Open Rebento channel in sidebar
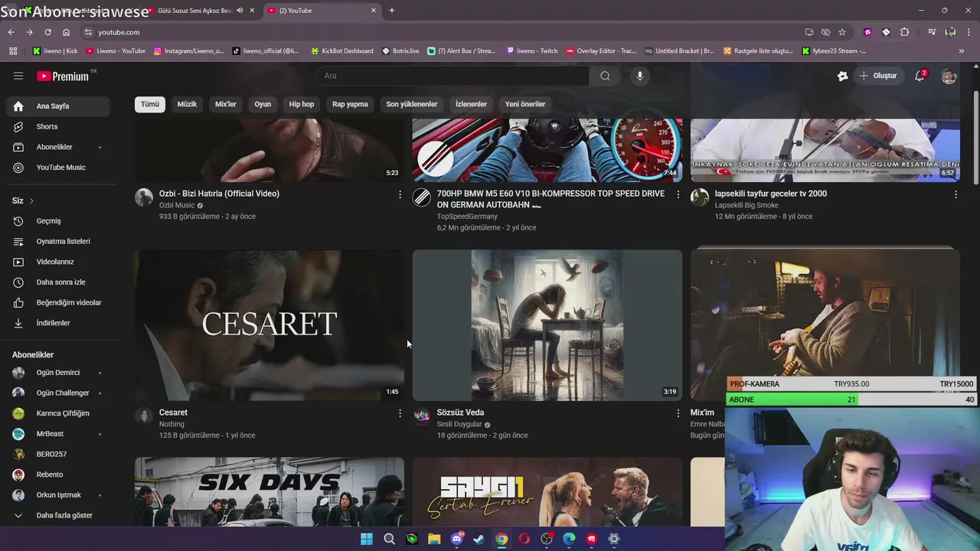 tap(58, 474)
